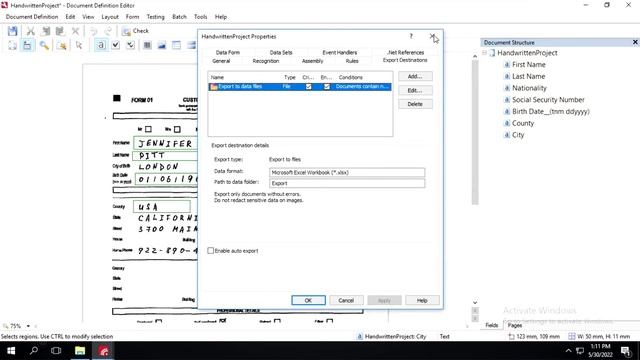The width and height of the screenshot is (640, 360).
Task: Redo the action in toolbar
Action: click(x=108, y=31)
